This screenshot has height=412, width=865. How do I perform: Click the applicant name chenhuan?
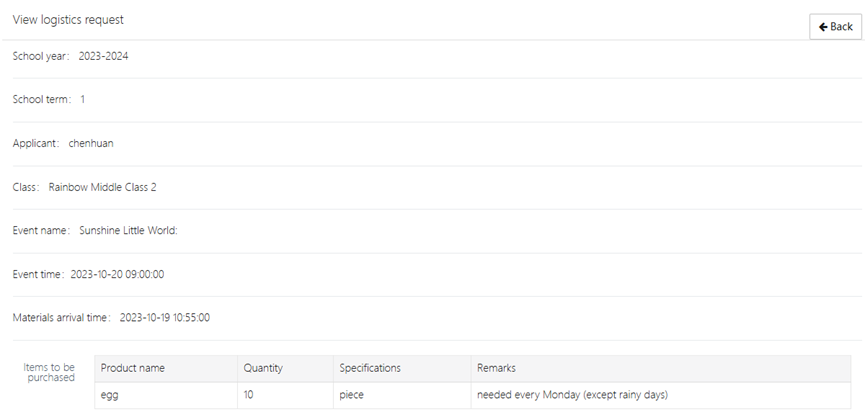click(91, 143)
